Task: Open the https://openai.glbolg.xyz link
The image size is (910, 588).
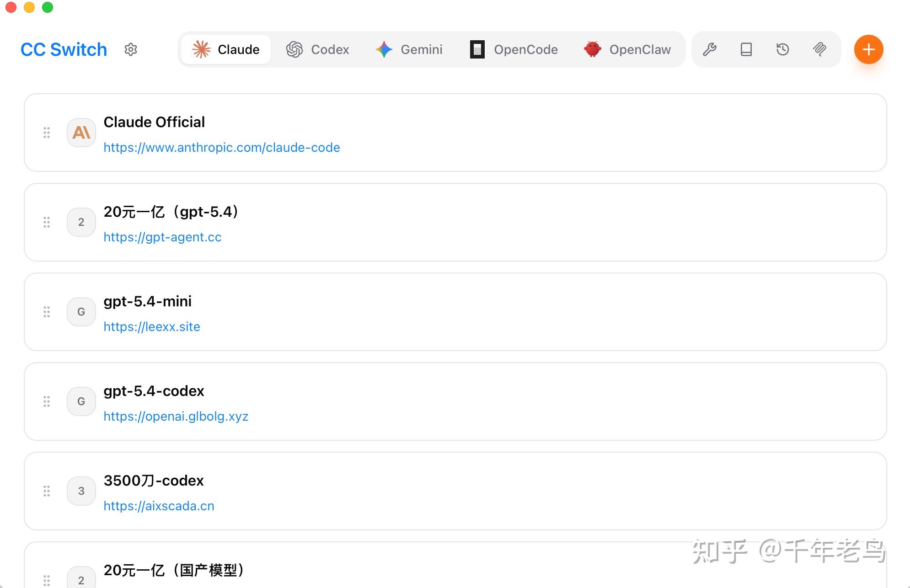Action: (x=176, y=416)
